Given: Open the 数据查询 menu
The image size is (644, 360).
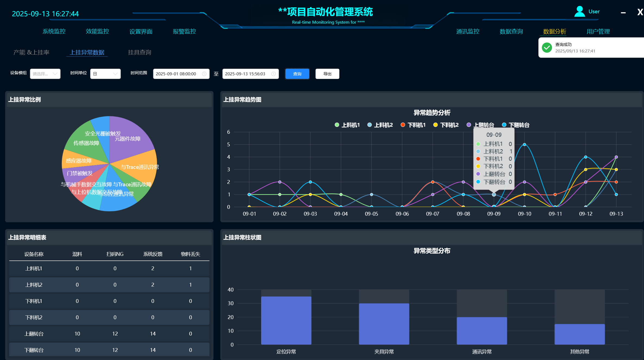Looking at the screenshot, I should [x=511, y=32].
